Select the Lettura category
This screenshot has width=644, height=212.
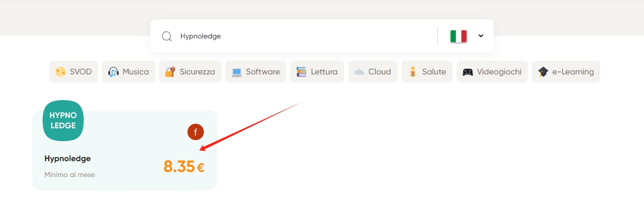pyautogui.click(x=317, y=72)
